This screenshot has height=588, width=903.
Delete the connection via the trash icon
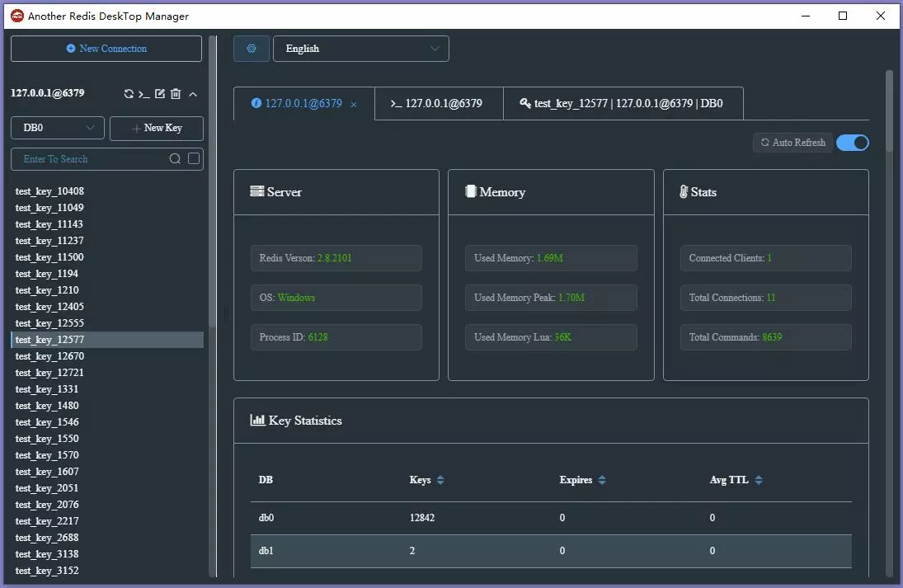click(176, 93)
